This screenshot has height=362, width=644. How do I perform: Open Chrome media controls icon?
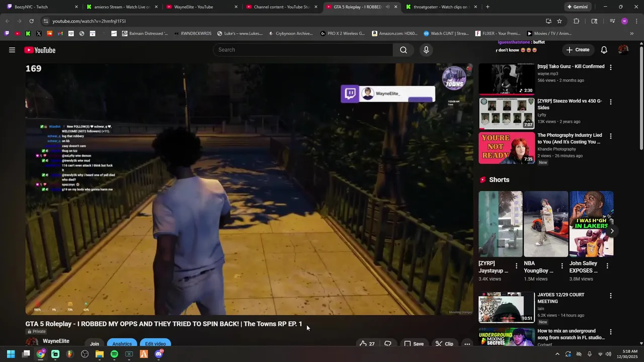(x=612, y=21)
